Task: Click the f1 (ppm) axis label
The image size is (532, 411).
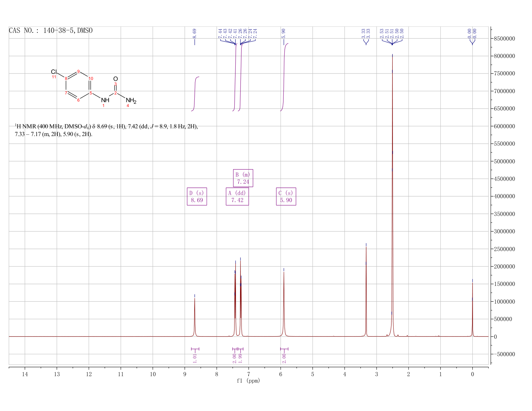Action: pos(248,381)
